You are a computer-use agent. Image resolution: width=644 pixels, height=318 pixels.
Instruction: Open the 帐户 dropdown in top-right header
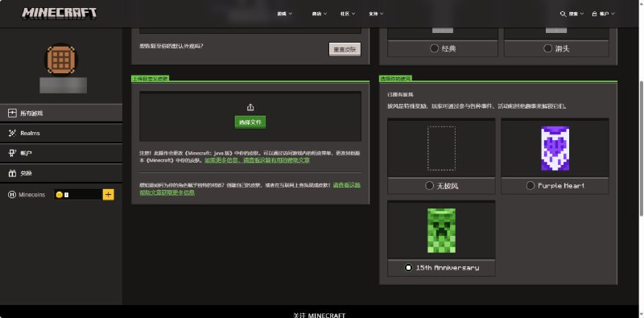(x=603, y=14)
